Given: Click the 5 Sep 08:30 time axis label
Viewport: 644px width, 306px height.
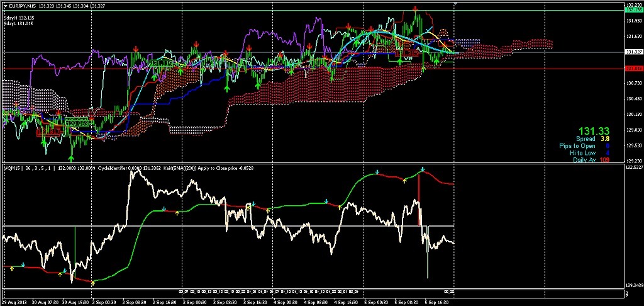Looking at the screenshot, I should click(408, 302).
